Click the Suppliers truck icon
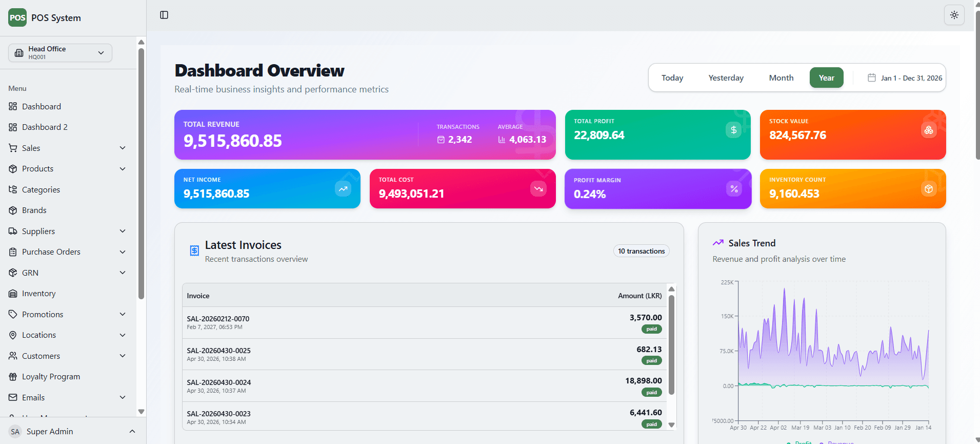The height and width of the screenshot is (444, 980). [13, 231]
